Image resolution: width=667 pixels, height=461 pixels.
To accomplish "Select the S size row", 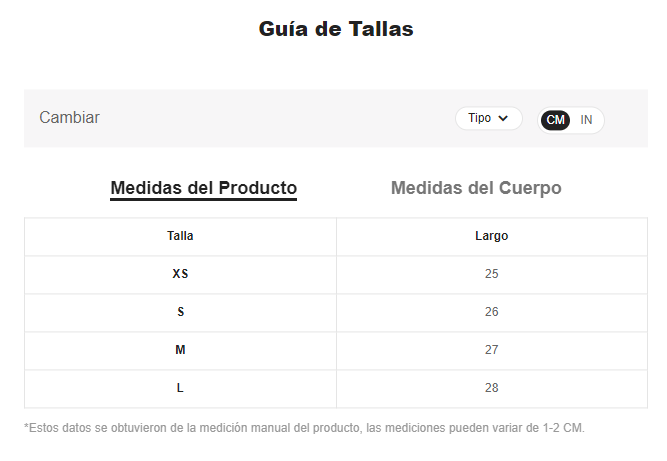I will 336,312.
